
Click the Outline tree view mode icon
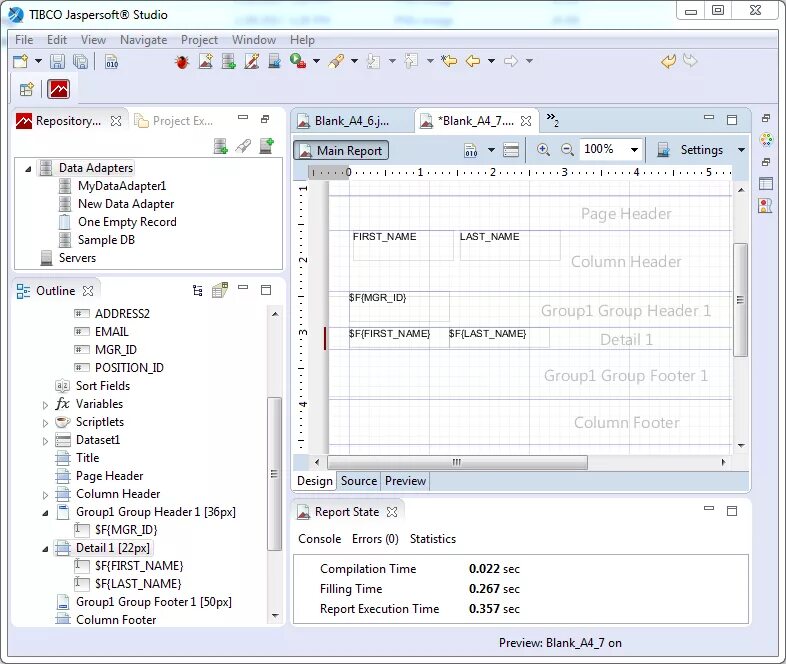pos(198,290)
